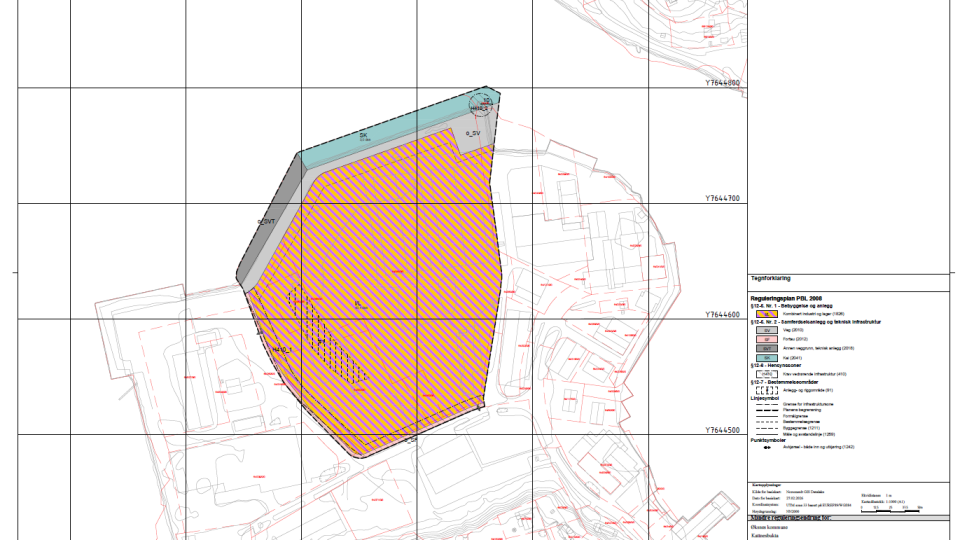
Task: Click the dashed rigg­område legend symbol
Action: click(x=766, y=390)
